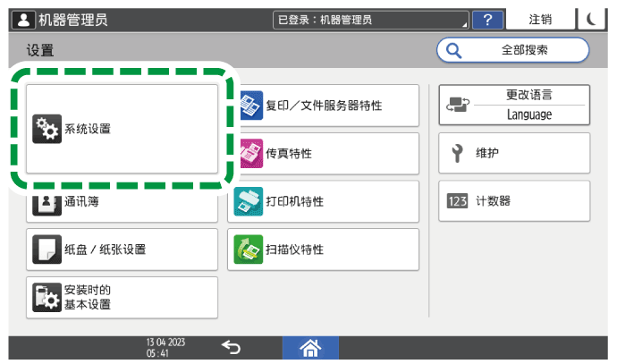This screenshot has width=617, height=364.
Task: Expand the 已登录：机器管理员 login status box
Action: pyautogui.click(x=371, y=20)
